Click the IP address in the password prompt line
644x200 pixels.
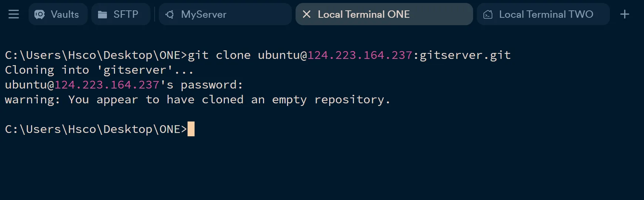coord(107,85)
